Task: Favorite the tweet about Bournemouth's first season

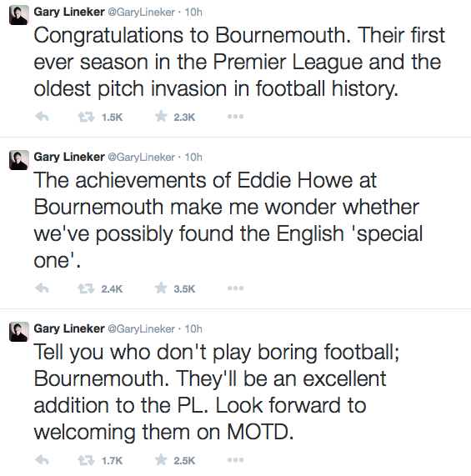Action: point(161,116)
